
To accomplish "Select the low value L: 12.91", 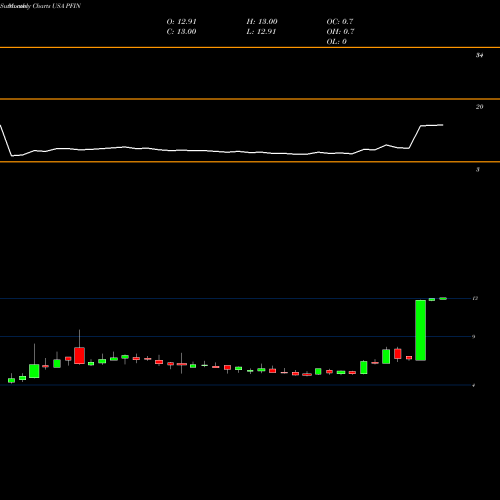I will pyautogui.click(x=261, y=32).
